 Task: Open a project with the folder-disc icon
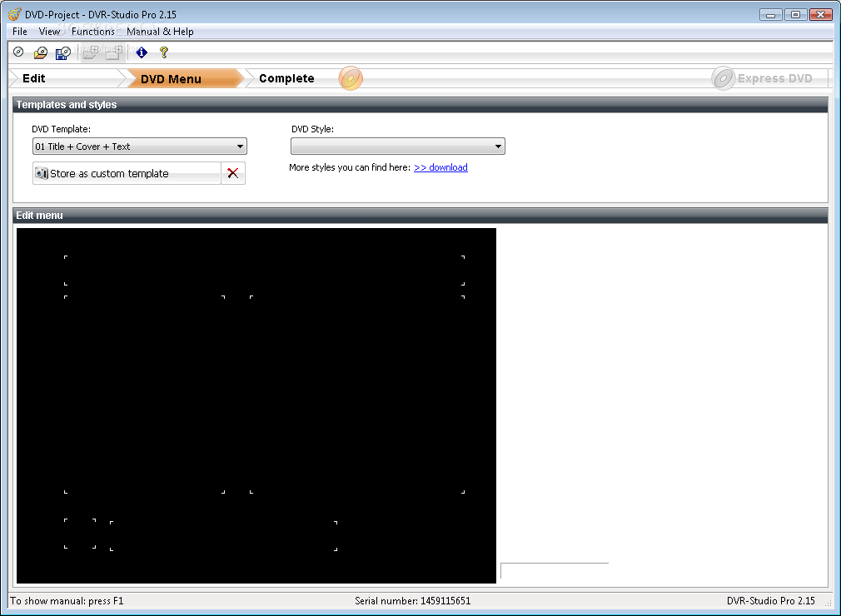(40, 52)
